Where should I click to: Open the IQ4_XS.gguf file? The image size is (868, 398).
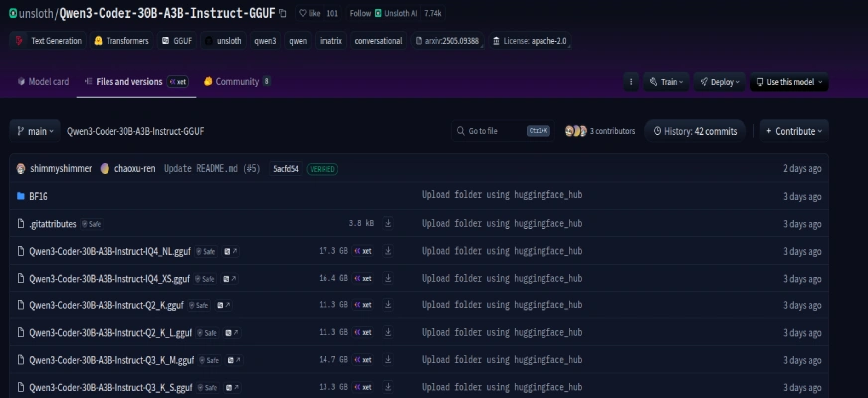coord(109,279)
